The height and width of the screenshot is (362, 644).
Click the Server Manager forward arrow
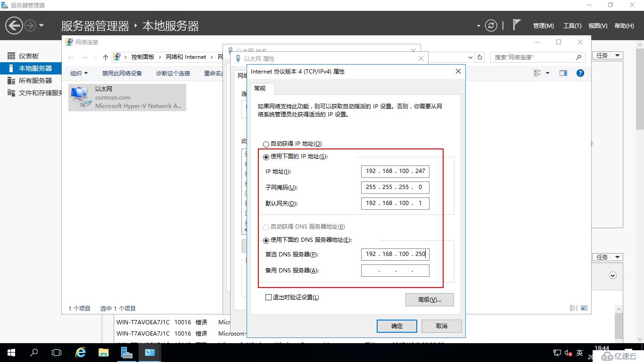coord(30,25)
